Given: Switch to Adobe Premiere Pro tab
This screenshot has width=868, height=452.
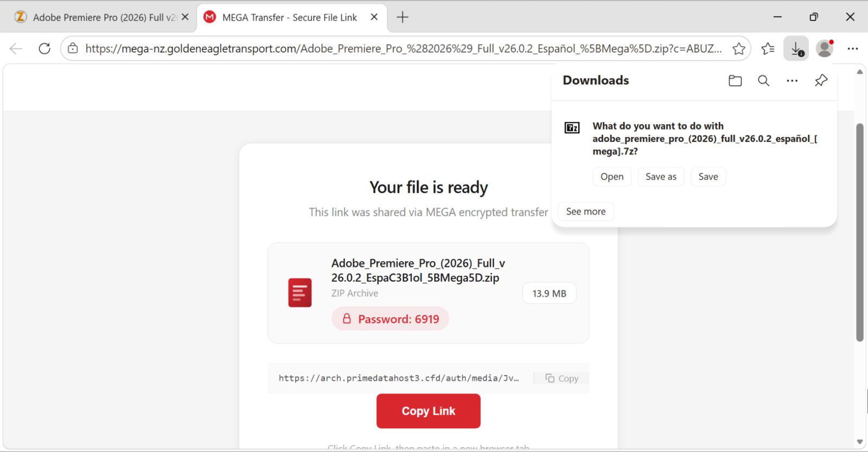Looking at the screenshot, I should (x=98, y=17).
